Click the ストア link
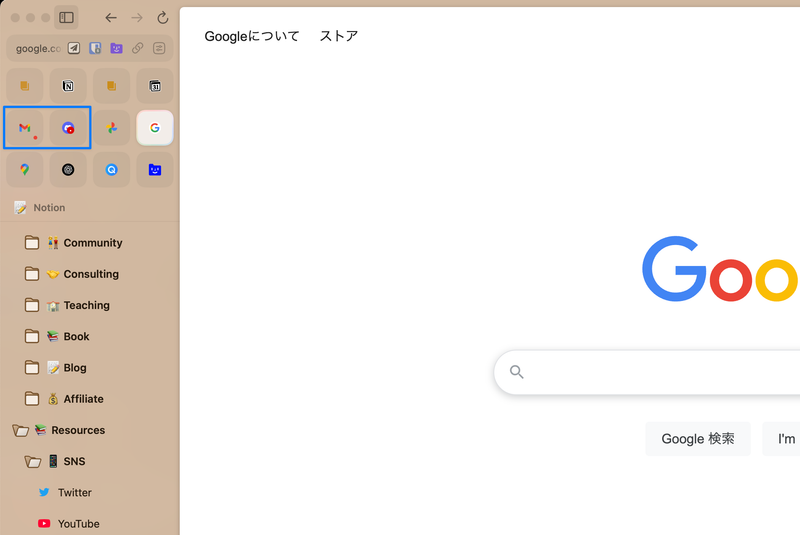This screenshot has width=800, height=535. (x=339, y=36)
